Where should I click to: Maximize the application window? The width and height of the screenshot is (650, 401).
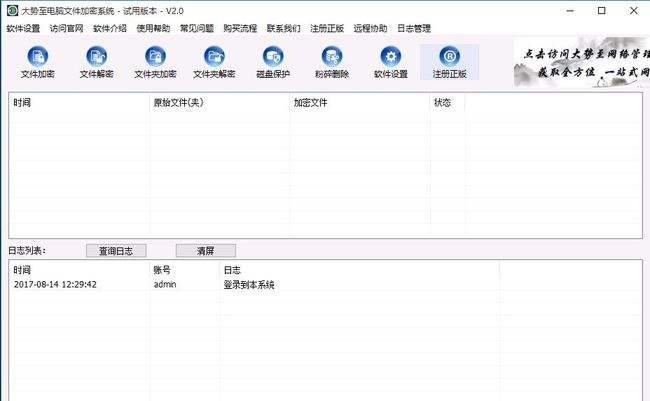[601, 11]
